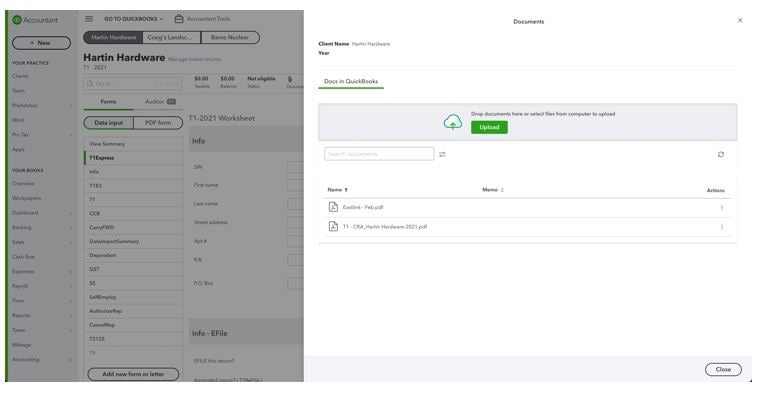Open the Auditor tab

coord(160,102)
